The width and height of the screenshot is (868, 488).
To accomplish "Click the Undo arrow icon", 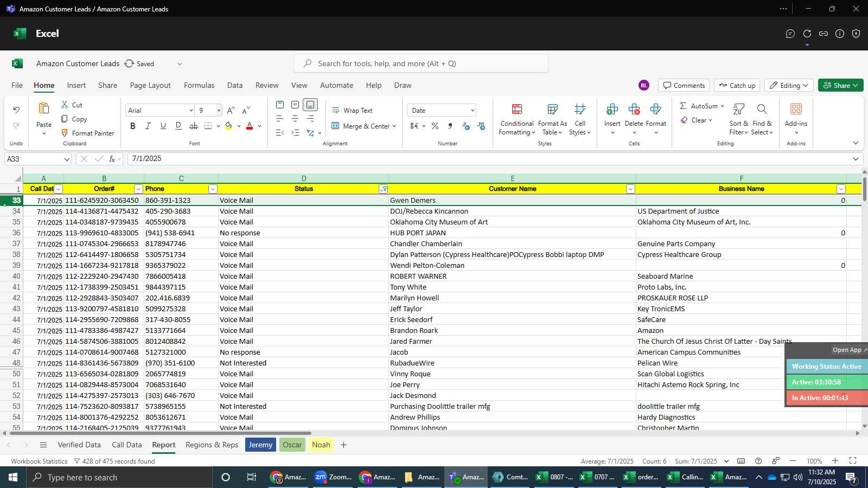I will coord(16,110).
